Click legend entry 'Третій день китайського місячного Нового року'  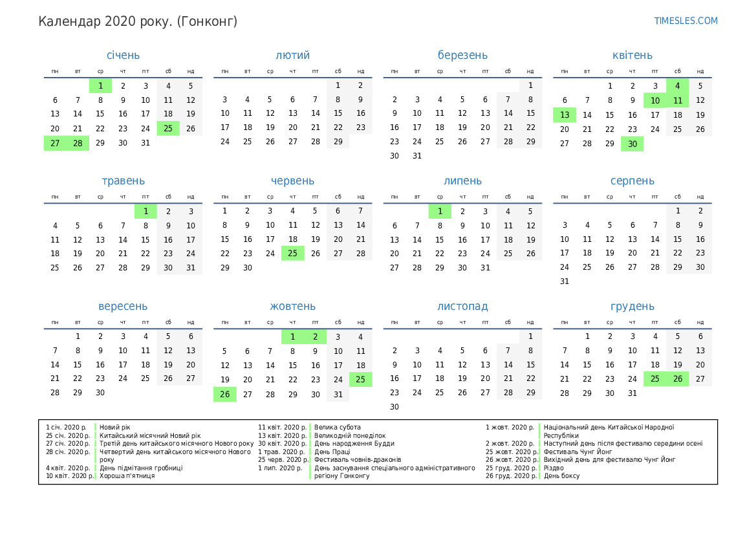click(177, 443)
